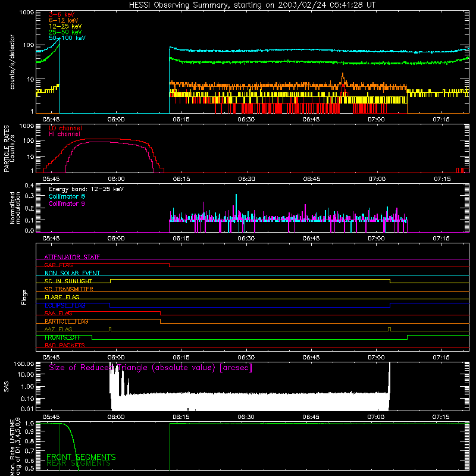Click the BAD_PACKETS flag label
Viewport: 476px width, 476px height.
65,345
